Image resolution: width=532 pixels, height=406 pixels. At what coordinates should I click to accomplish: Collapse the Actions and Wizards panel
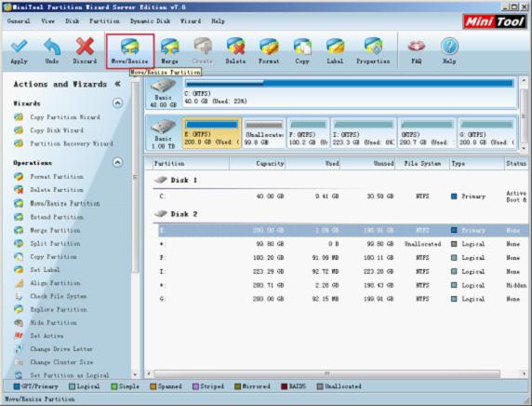118,84
